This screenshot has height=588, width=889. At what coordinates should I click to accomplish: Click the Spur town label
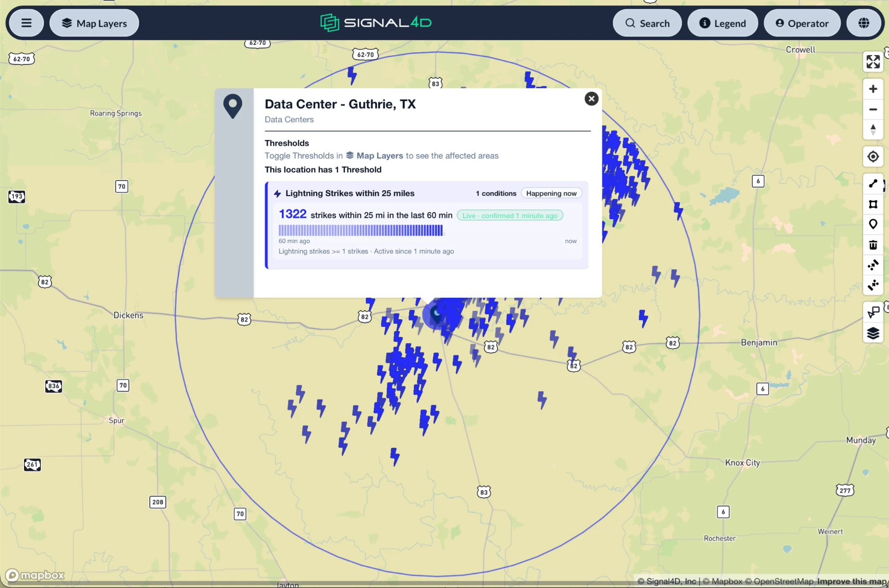(x=116, y=420)
